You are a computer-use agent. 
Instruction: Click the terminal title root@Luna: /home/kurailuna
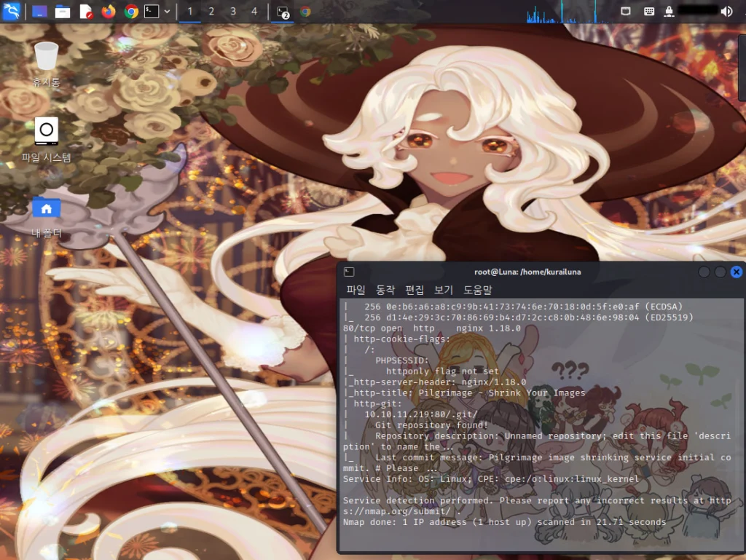527,272
